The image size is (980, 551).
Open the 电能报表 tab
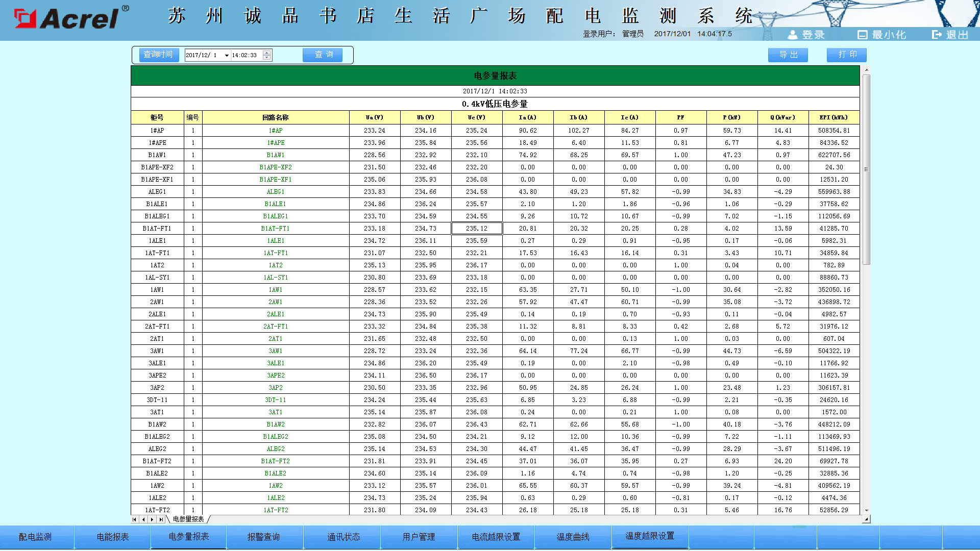point(113,537)
